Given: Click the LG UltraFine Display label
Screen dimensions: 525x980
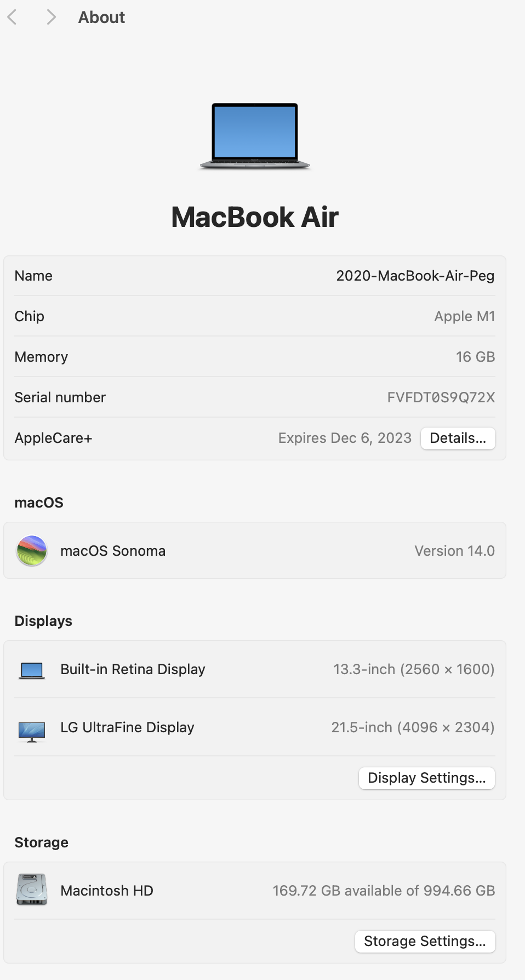Looking at the screenshot, I should tap(127, 727).
